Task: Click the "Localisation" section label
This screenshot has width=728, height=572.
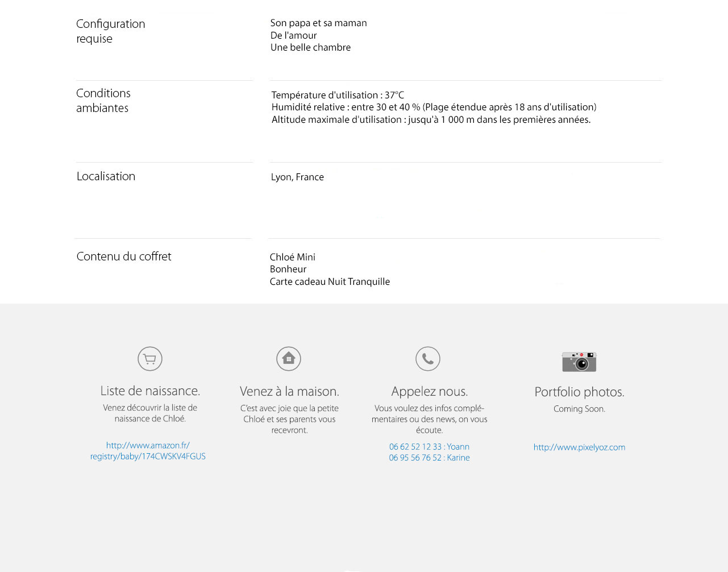Action: [106, 176]
